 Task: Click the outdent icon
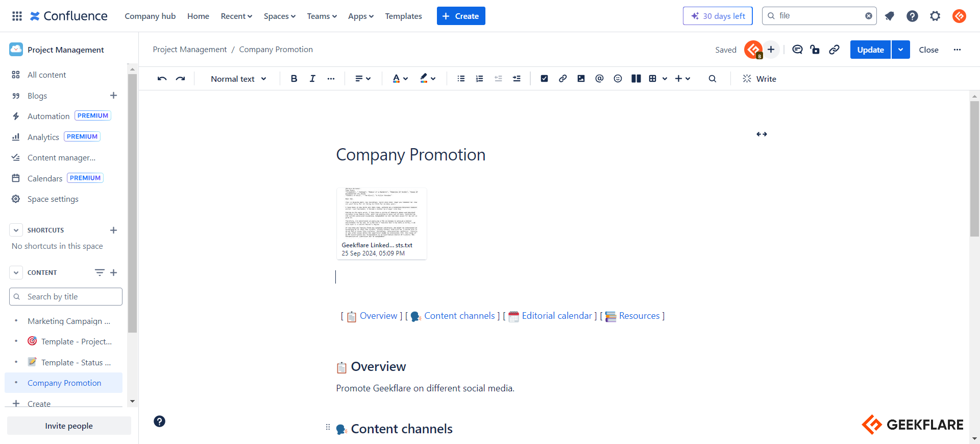(x=498, y=79)
